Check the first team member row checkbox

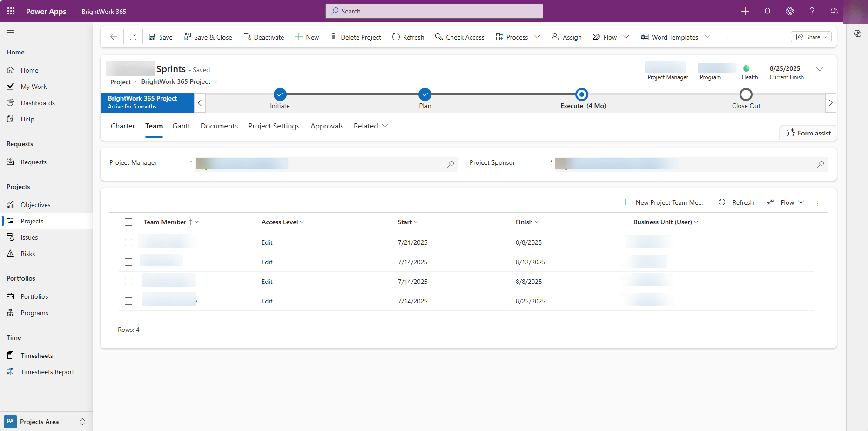tap(128, 242)
